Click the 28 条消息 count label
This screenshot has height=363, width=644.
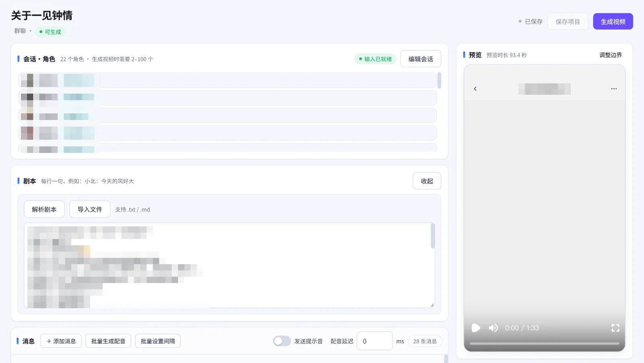[425, 341]
